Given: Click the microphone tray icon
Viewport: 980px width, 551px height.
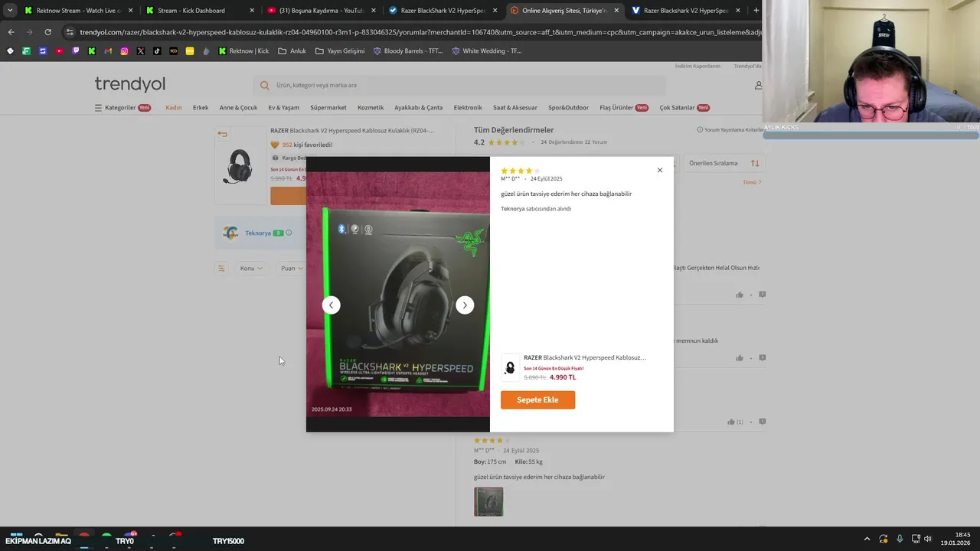Looking at the screenshot, I should pos(900,539).
